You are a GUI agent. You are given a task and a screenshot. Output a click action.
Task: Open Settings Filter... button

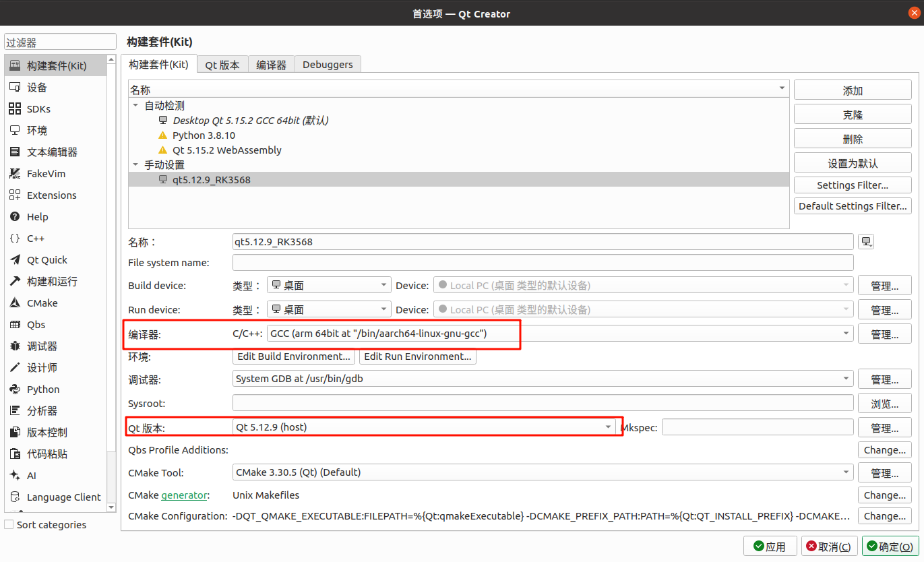tap(853, 185)
